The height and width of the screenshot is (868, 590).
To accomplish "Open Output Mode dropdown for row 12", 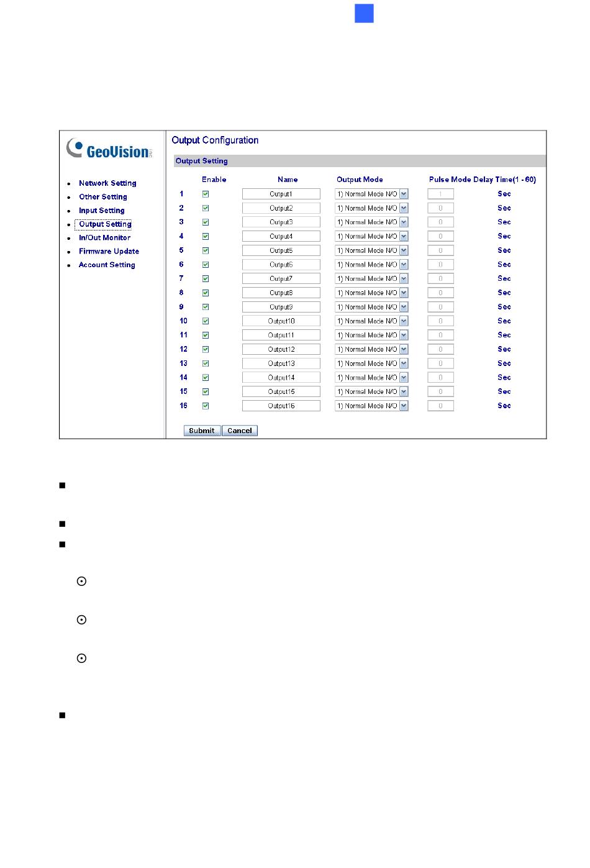I will click(x=371, y=350).
